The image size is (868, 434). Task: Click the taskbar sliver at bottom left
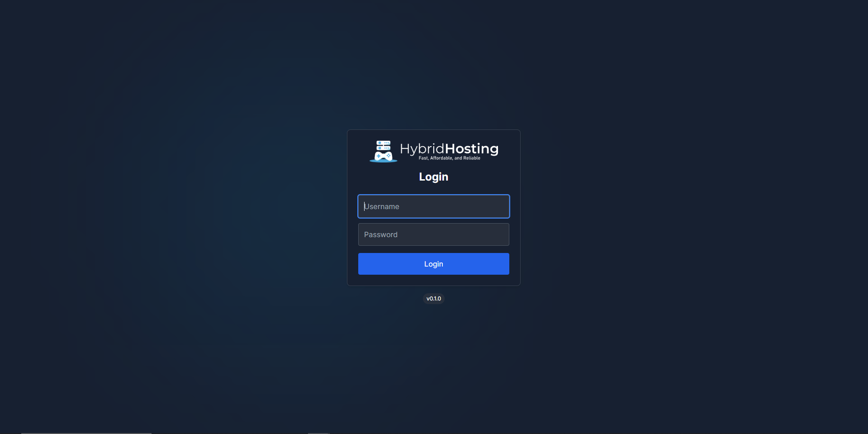tap(86, 433)
